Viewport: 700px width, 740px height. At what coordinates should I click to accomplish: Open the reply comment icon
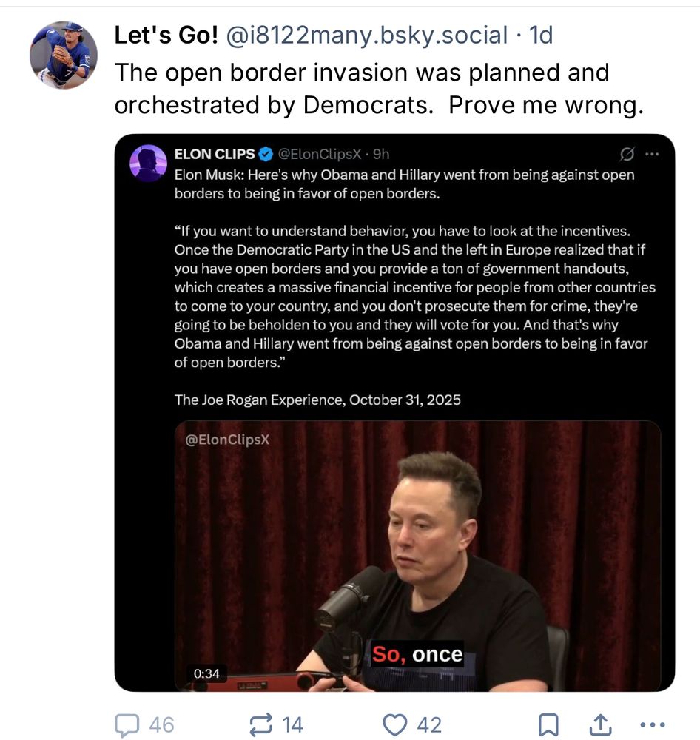127,724
